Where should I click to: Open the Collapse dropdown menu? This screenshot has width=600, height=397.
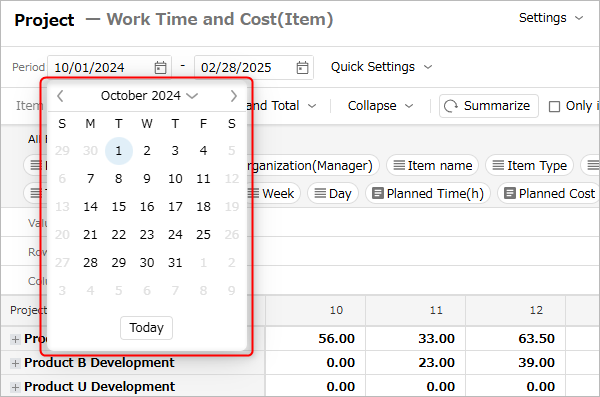380,106
